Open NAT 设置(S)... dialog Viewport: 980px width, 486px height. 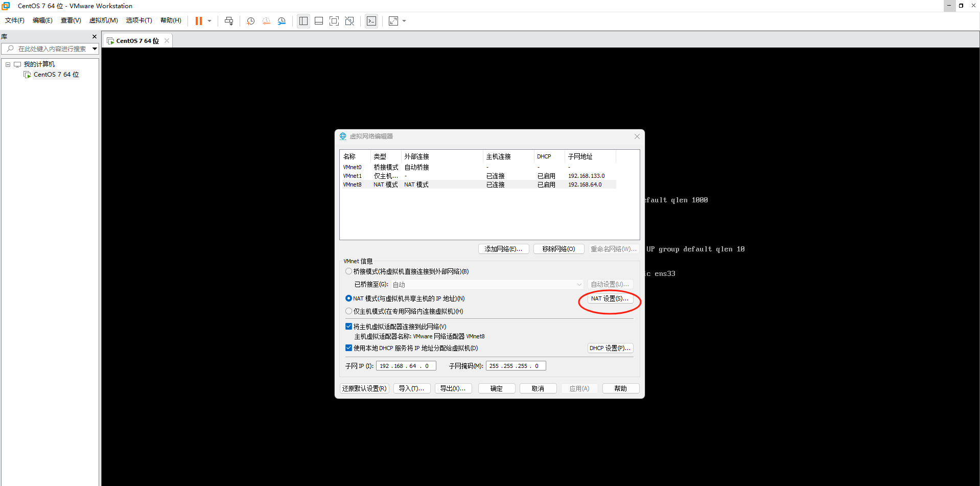coord(610,298)
